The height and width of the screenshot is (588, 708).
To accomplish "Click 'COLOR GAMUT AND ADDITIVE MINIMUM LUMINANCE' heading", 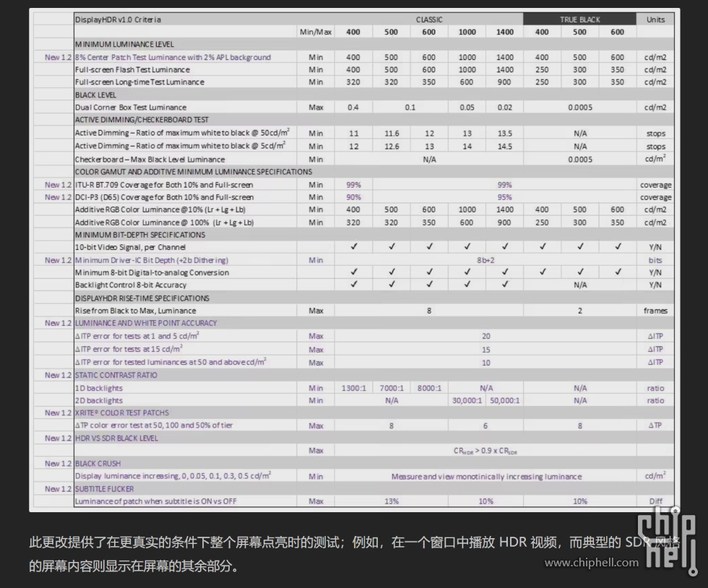I will 194,172.
